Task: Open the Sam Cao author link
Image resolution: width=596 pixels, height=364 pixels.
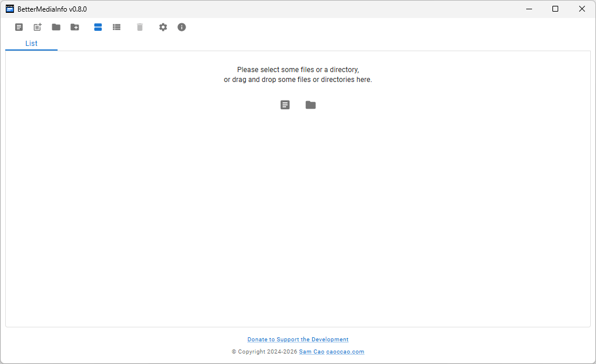Action: click(x=311, y=352)
